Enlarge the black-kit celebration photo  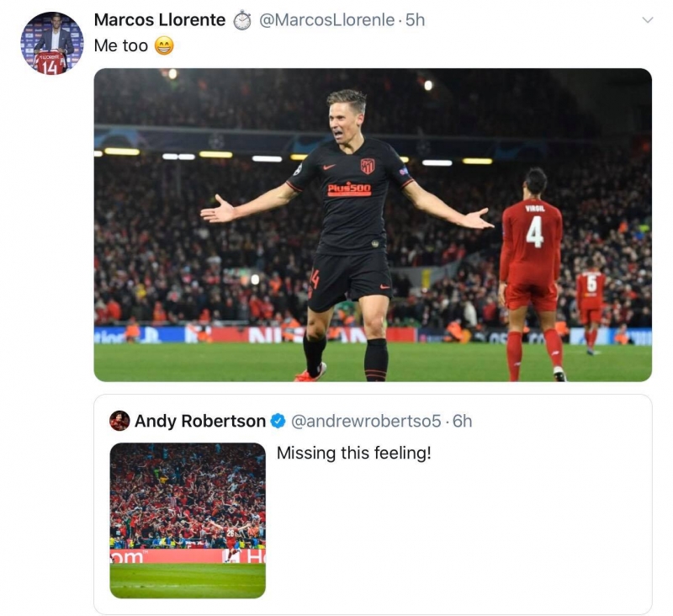coord(373,225)
